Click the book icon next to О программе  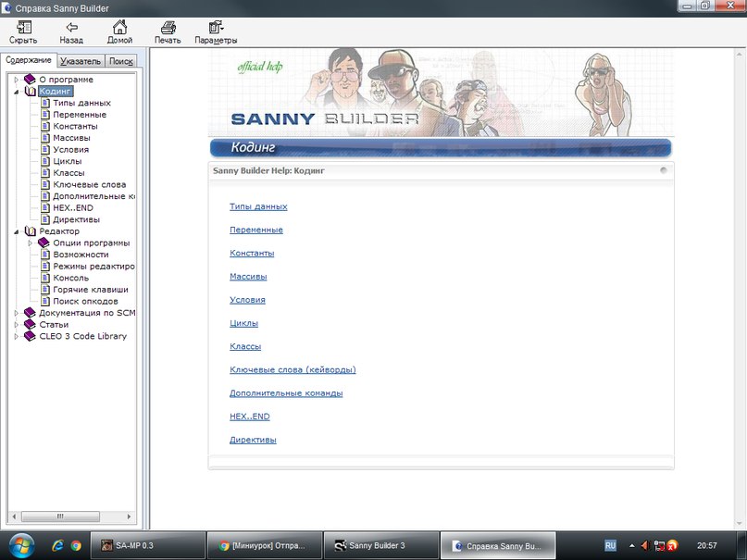pos(30,79)
